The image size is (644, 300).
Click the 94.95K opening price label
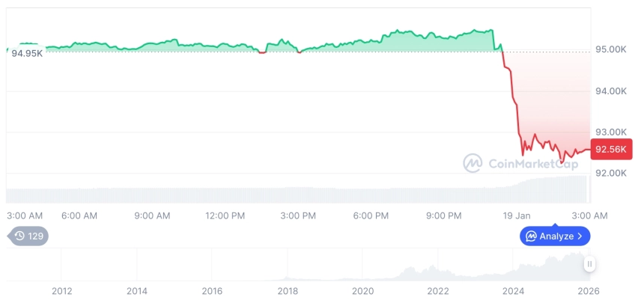point(27,53)
